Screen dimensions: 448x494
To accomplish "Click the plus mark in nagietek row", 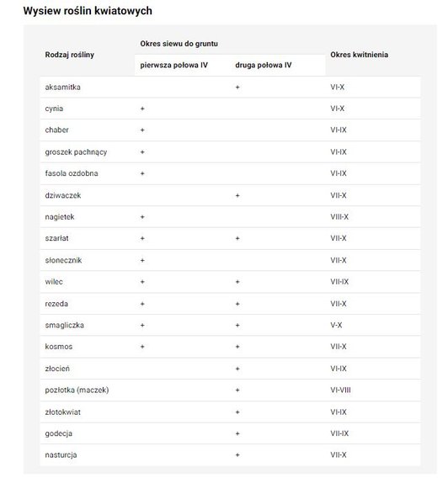I will (142, 217).
